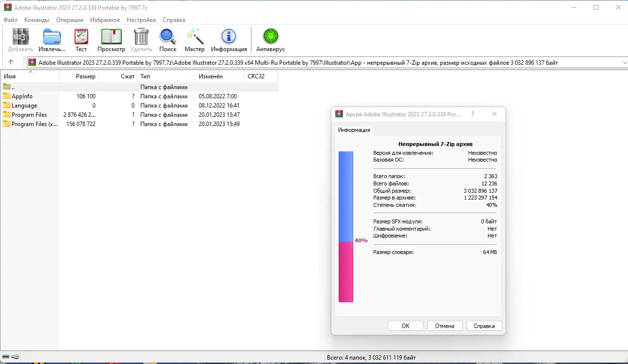Click the "?" help button in dialog title bar
Viewport: 628px width, 364px height.
pos(473,114)
